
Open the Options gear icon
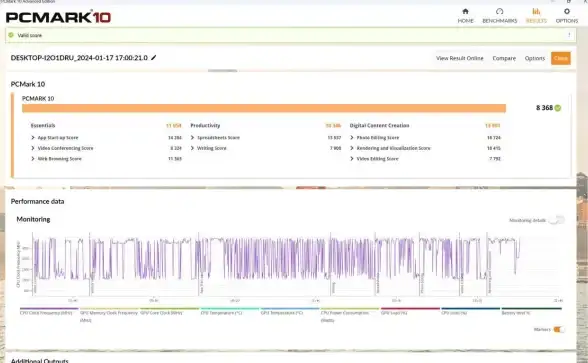coord(567,11)
